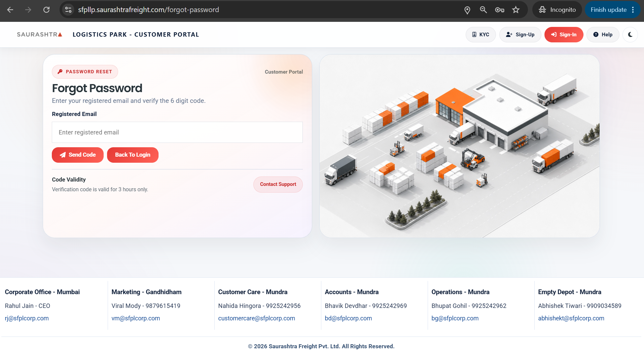The image size is (644, 357).
Task: Open Chrome's three-dot menu
Action: (x=633, y=10)
